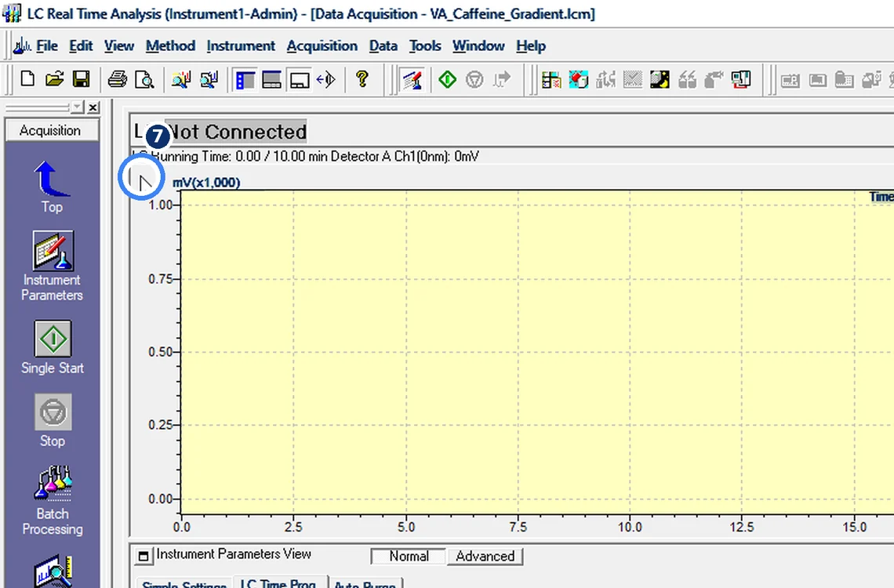The image size is (894, 588).
Task: Click the grey Stop icon in the toolbar
Action: coord(474,79)
